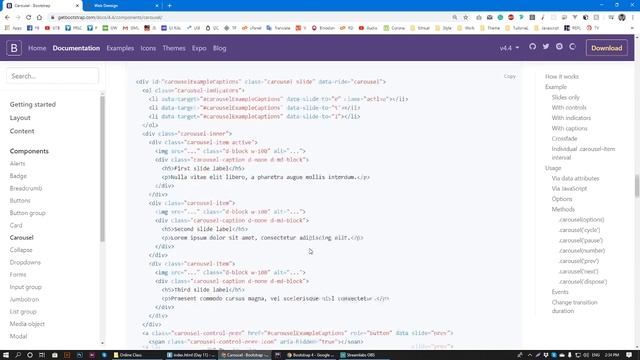The image size is (640, 360).
Task: Open Modal in sidebar
Action: [18, 336]
